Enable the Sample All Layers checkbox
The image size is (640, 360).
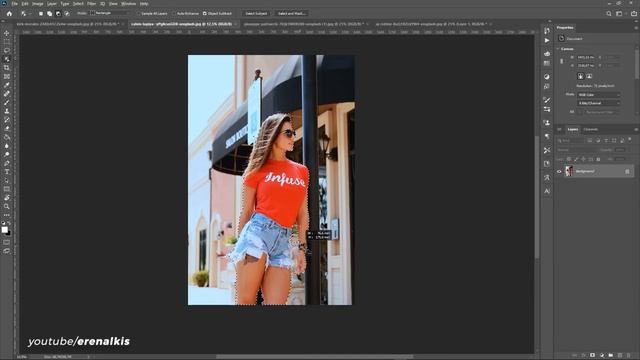[x=139, y=13]
